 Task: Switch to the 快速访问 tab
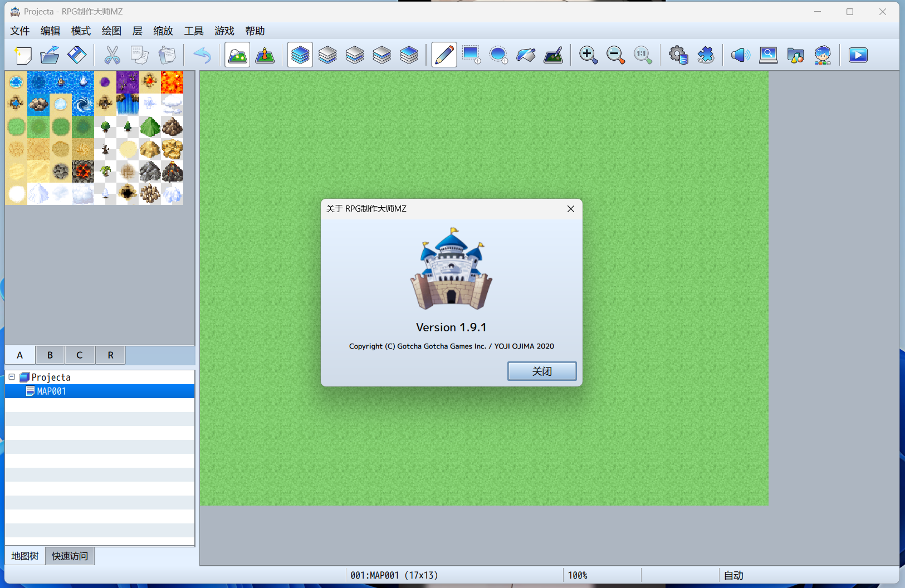(x=70, y=556)
